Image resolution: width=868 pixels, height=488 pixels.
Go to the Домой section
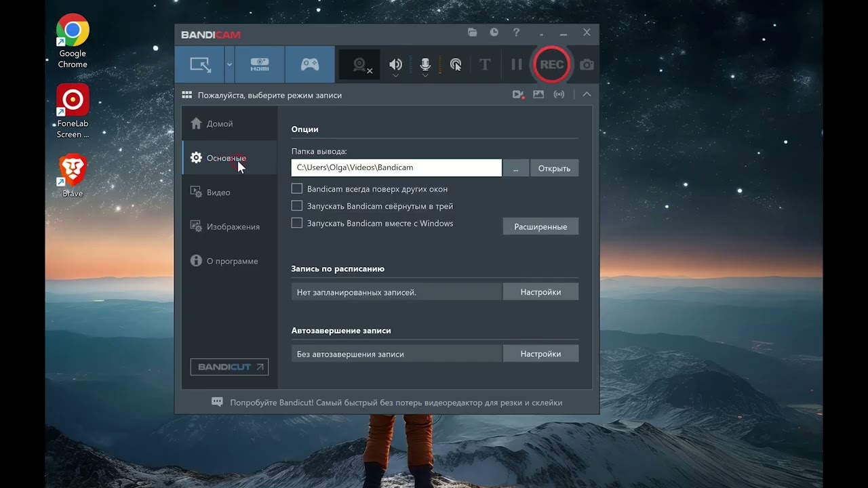pos(230,123)
